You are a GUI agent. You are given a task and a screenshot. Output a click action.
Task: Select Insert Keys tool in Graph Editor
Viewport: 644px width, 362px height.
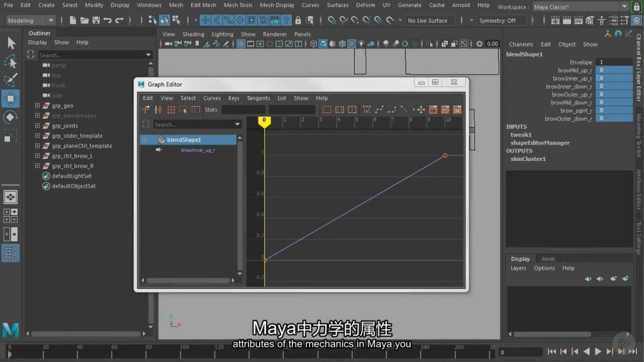[158, 109]
